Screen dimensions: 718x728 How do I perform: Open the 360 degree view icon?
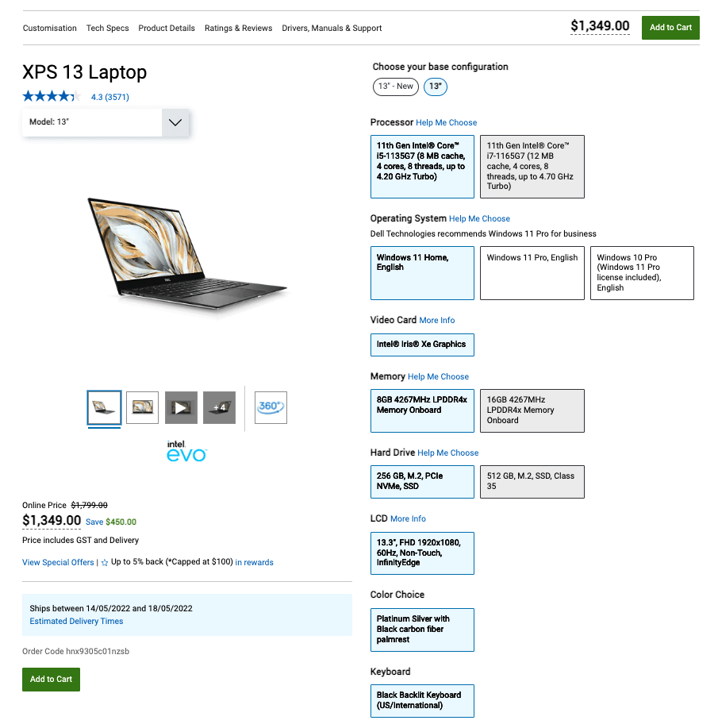click(271, 407)
